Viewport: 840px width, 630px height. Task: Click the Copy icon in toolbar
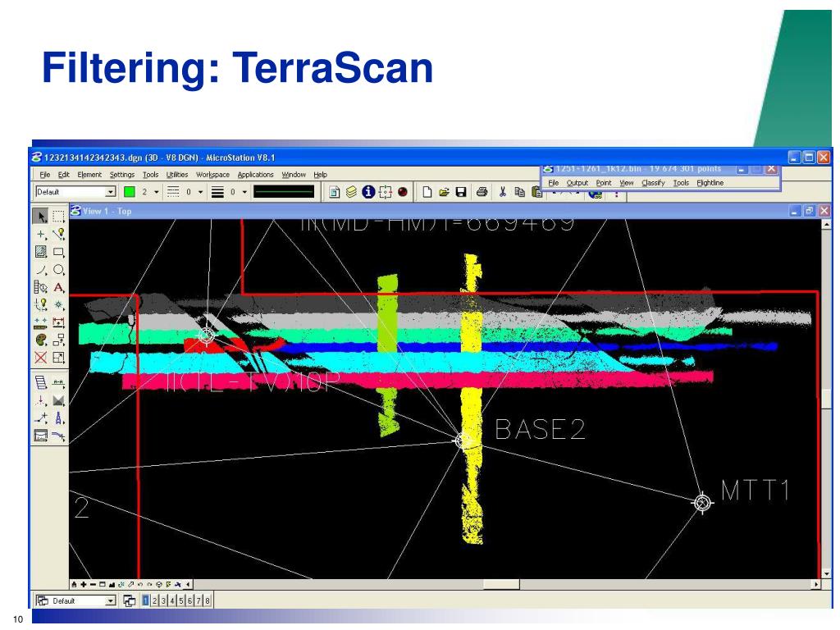click(519, 192)
